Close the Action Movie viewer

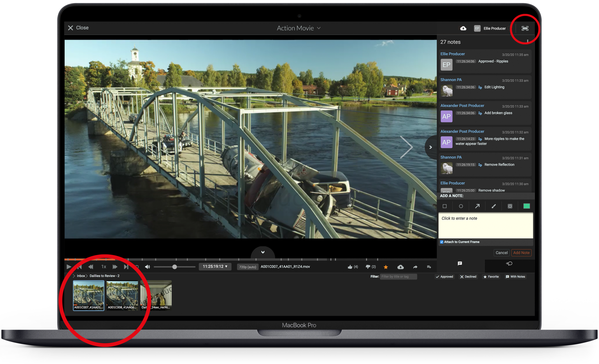coord(78,28)
